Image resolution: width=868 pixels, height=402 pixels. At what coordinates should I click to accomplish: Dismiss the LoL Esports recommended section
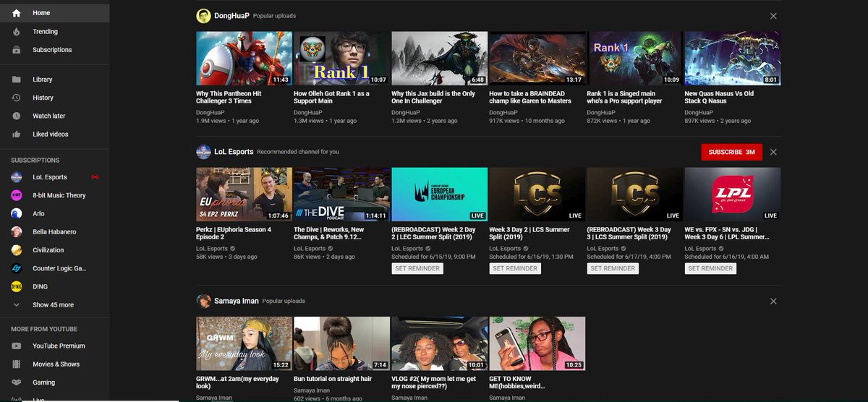point(773,152)
